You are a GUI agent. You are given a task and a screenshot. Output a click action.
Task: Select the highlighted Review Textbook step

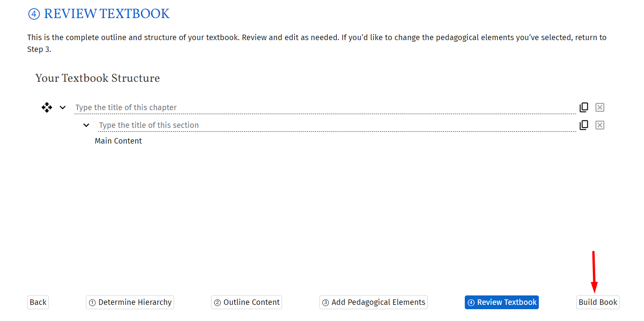click(501, 302)
